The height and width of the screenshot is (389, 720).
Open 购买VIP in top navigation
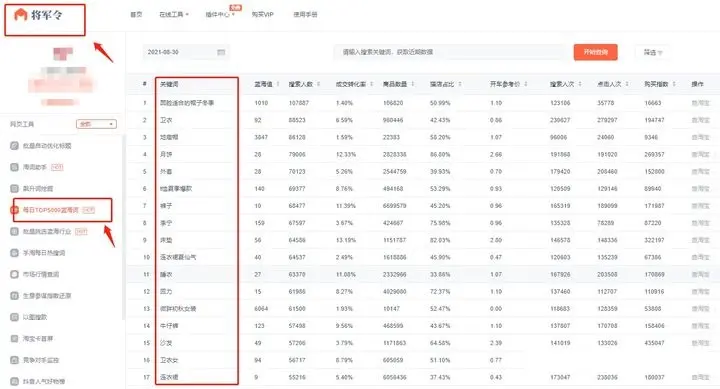click(x=262, y=15)
